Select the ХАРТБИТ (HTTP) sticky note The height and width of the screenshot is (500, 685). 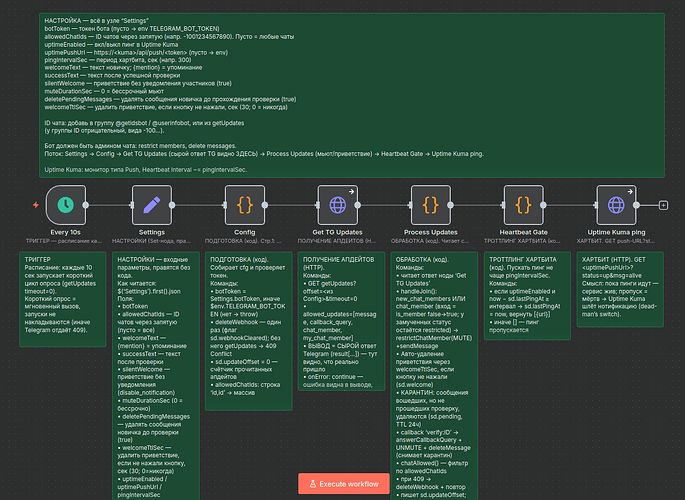coord(620,289)
